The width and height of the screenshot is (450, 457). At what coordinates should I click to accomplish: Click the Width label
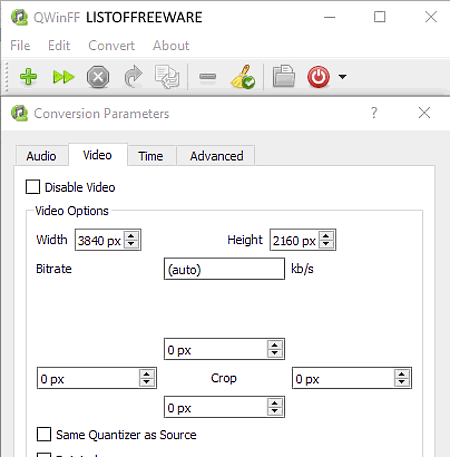click(52, 240)
